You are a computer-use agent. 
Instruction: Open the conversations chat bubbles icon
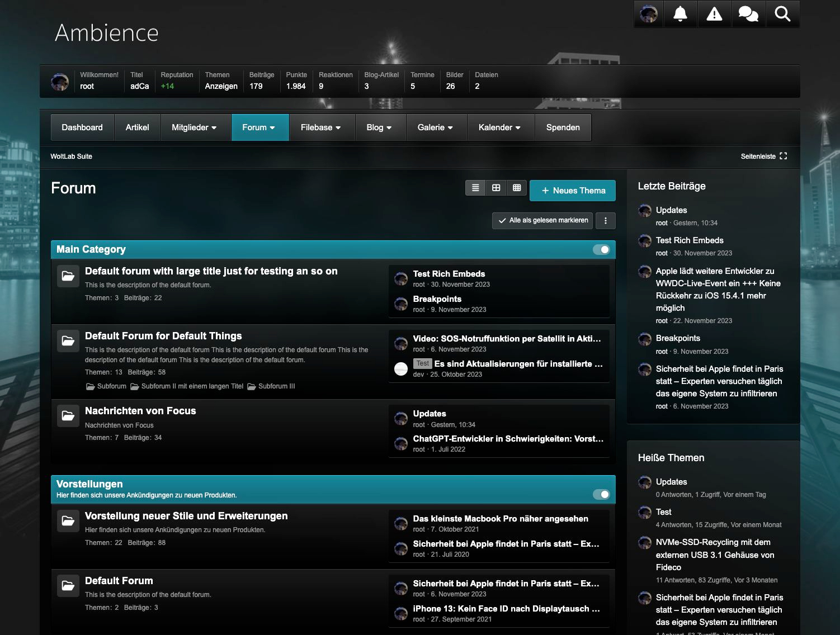coord(748,14)
